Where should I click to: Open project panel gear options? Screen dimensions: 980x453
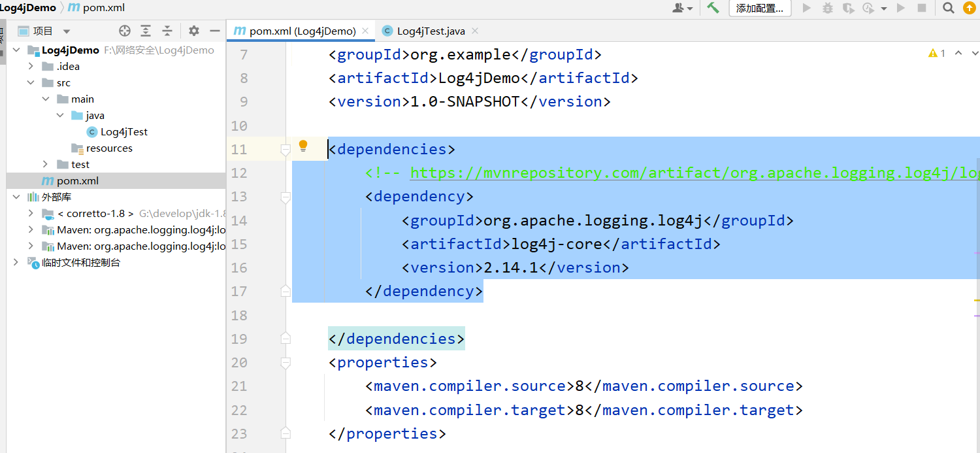194,31
